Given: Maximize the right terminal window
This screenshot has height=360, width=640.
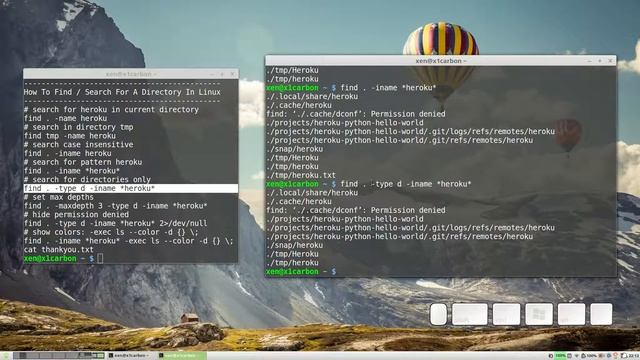Looking at the screenshot, I should coord(600,61).
